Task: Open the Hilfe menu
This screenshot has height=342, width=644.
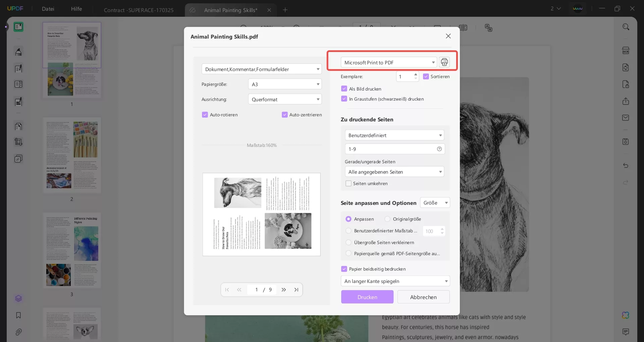Action: [x=76, y=9]
